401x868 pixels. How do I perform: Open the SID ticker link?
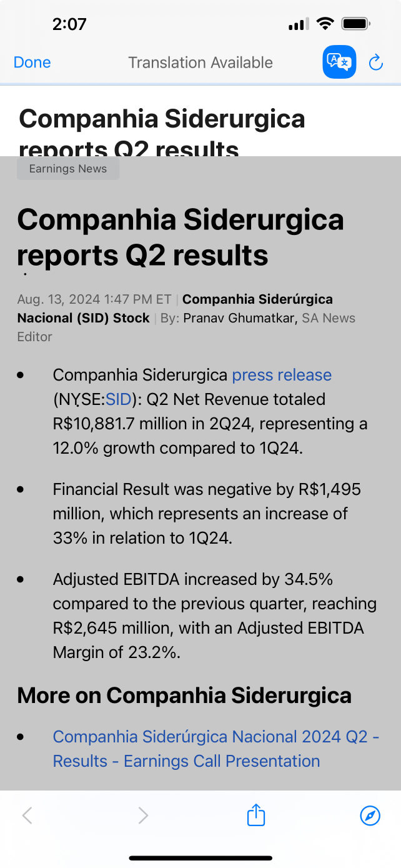119,399
